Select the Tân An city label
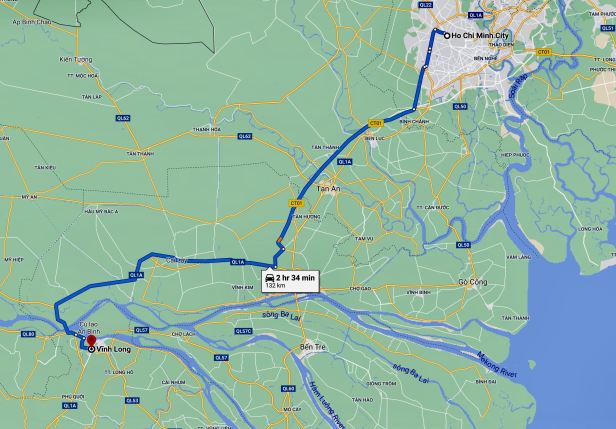Image resolution: width=616 pixels, height=429 pixels. pos(328,189)
